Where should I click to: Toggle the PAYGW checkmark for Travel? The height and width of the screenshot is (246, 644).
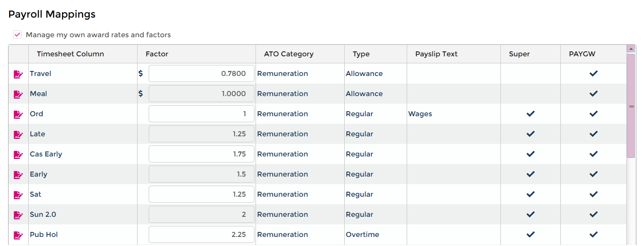(594, 73)
